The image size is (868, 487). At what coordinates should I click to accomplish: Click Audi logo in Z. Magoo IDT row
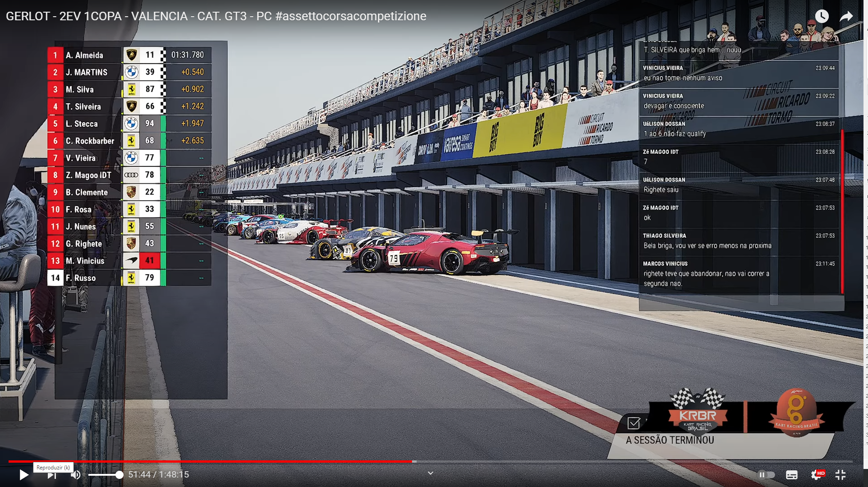tap(131, 175)
